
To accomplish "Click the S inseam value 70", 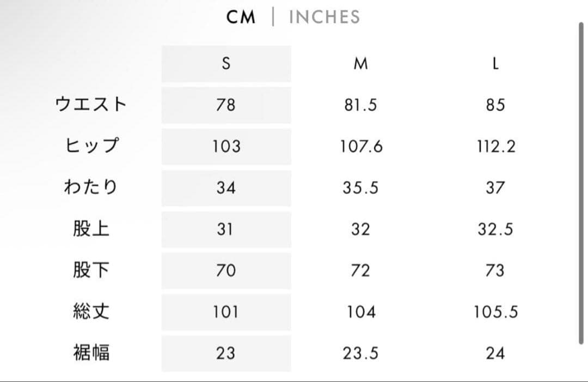I will [226, 270].
